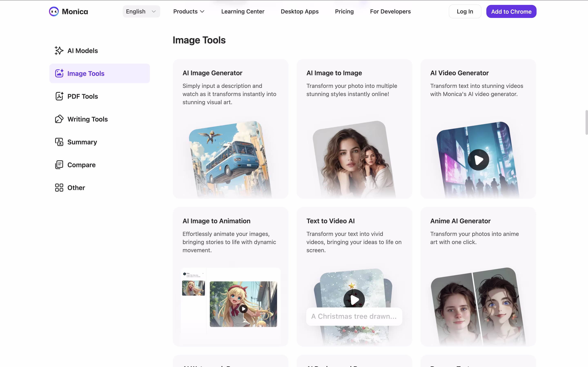This screenshot has height=367, width=588.
Task: Click the PDF Tools sidebar icon
Action: click(59, 96)
